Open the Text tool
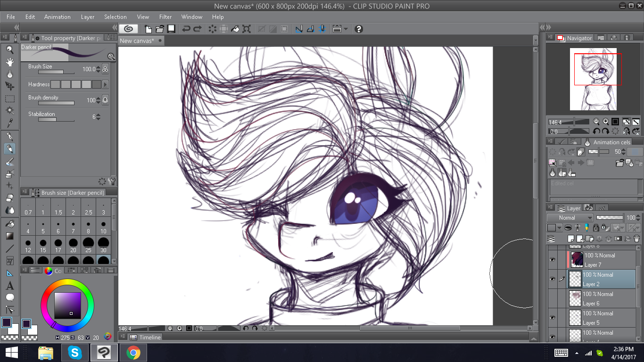Image resolution: width=644 pixels, height=362 pixels. 9,286
